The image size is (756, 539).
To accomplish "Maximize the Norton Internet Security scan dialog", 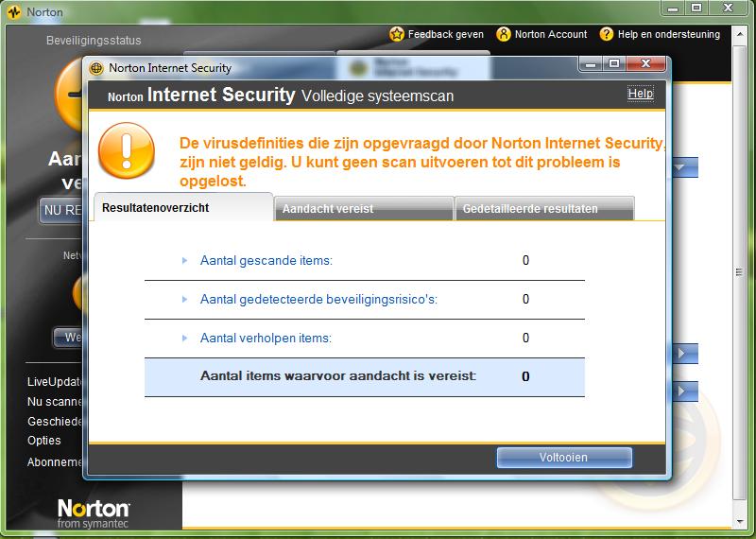I will tap(613, 63).
